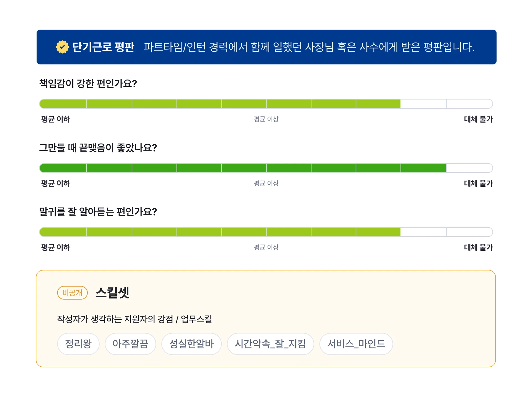The width and height of the screenshot is (532, 393).
Task: Click the 단기근로 평판 header banner
Action: [x=266, y=47]
